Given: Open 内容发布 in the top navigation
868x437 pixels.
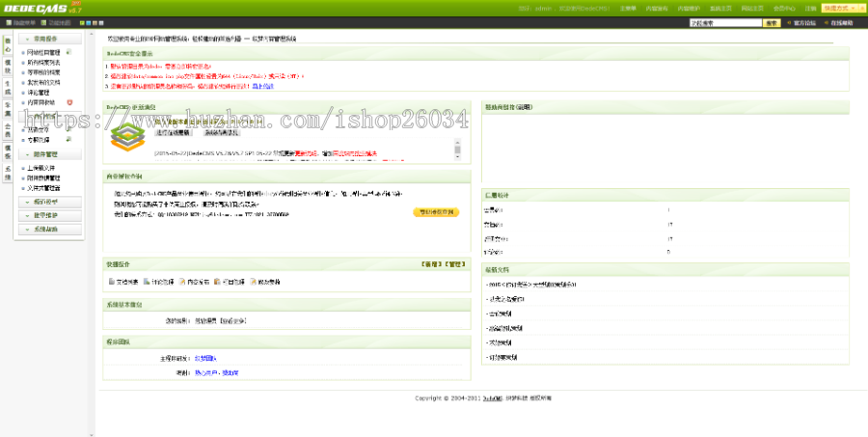Looking at the screenshot, I should (657, 9).
